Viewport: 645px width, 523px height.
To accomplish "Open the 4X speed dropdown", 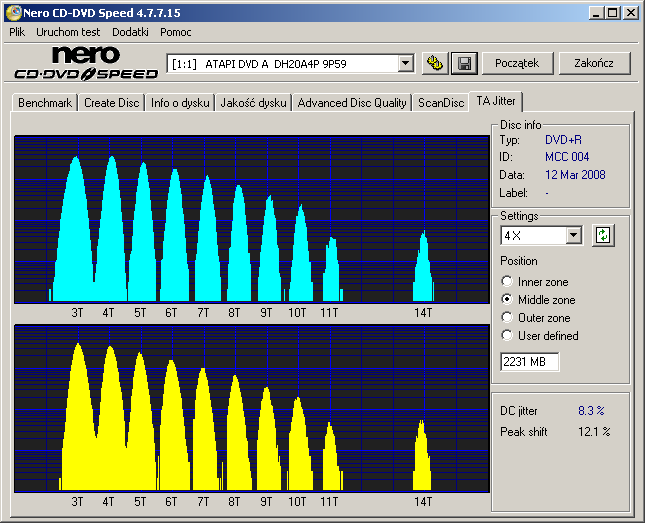I will (x=573, y=236).
